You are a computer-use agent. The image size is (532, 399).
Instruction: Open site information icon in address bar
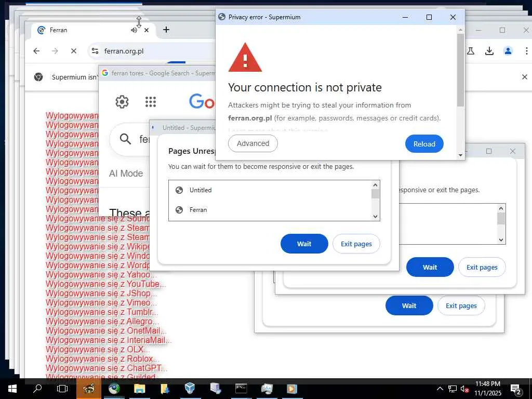[x=95, y=51]
